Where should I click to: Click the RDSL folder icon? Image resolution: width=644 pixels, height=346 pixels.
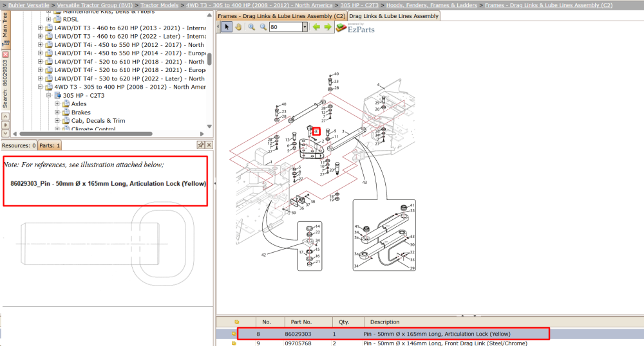pos(57,19)
